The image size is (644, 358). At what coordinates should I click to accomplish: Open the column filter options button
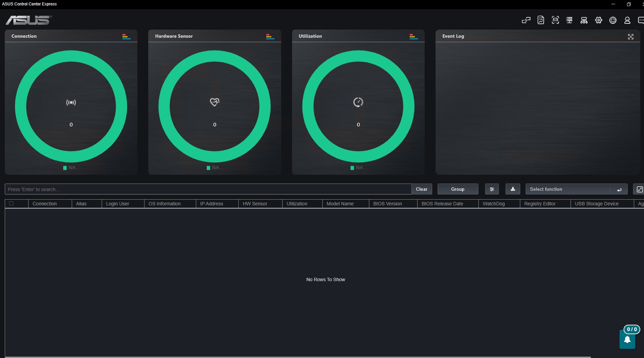coord(492,189)
